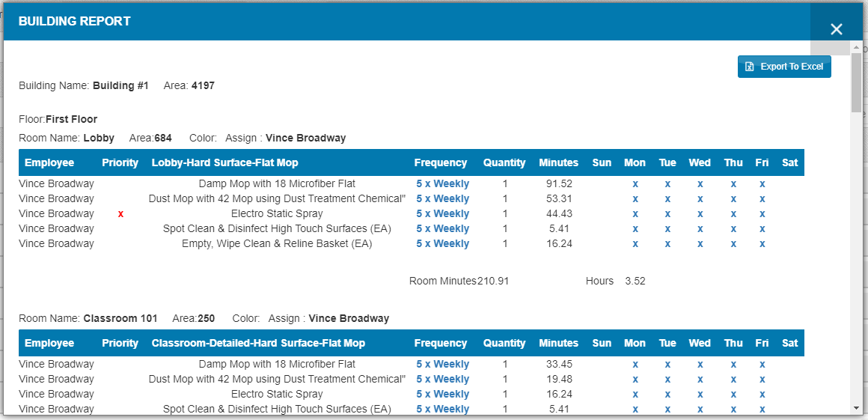The width and height of the screenshot is (868, 420).
Task: Click Export To Excel button
Action: [x=784, y=67]
